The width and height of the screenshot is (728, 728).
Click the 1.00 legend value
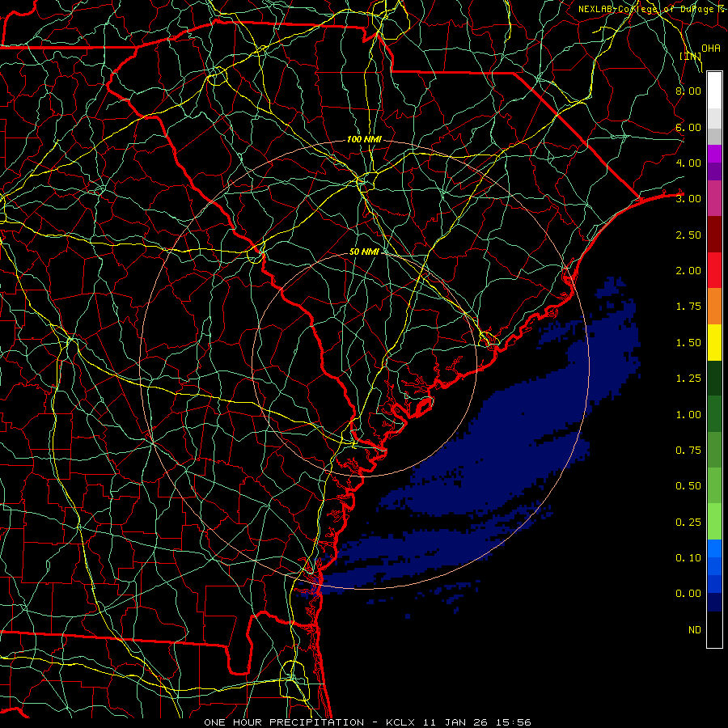coord(688,415)
